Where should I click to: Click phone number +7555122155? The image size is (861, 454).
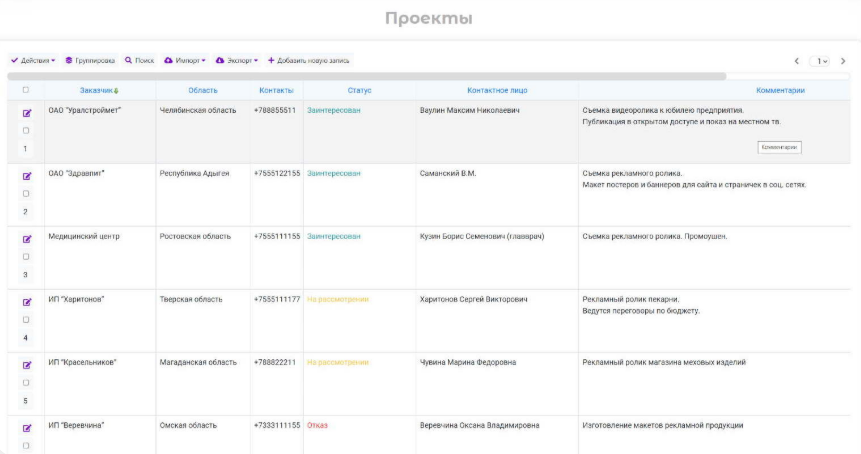(277, 173)
